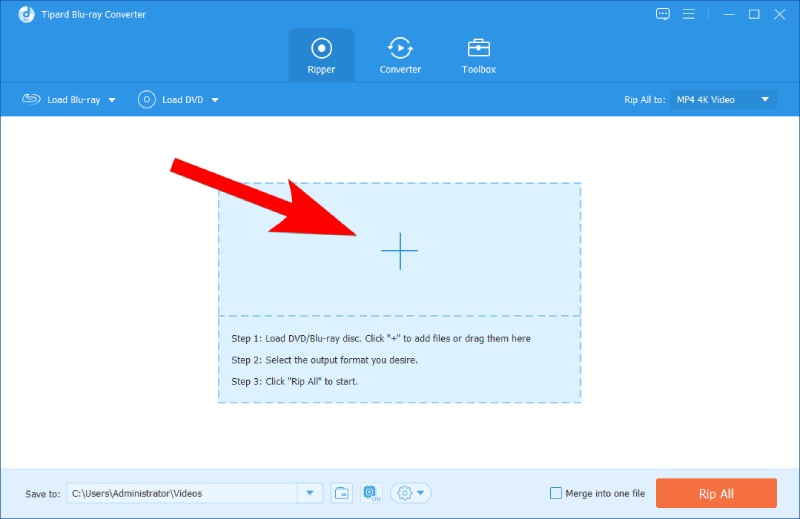Screen dimensions: 800x519
Task: Open the Rip All to format dropdown
Action: point(723,100)
